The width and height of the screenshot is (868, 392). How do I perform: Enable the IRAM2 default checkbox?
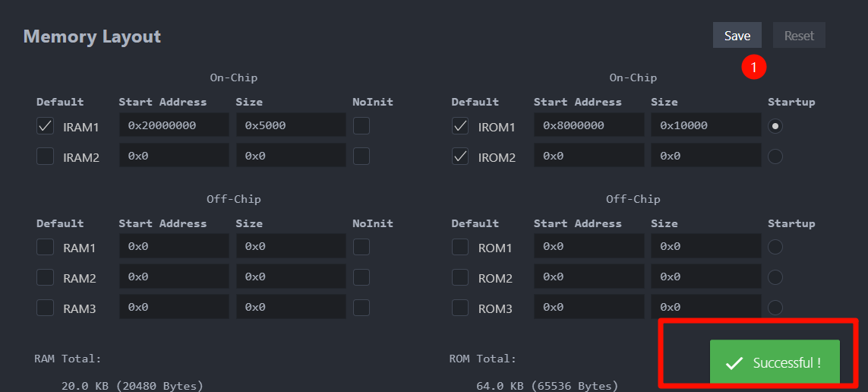pos(46,156)
